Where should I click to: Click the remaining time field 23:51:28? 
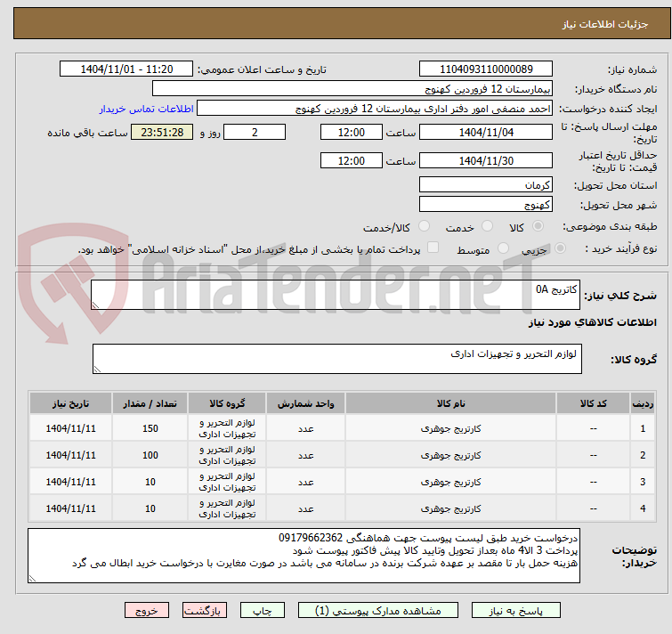(x=162, y=132)
